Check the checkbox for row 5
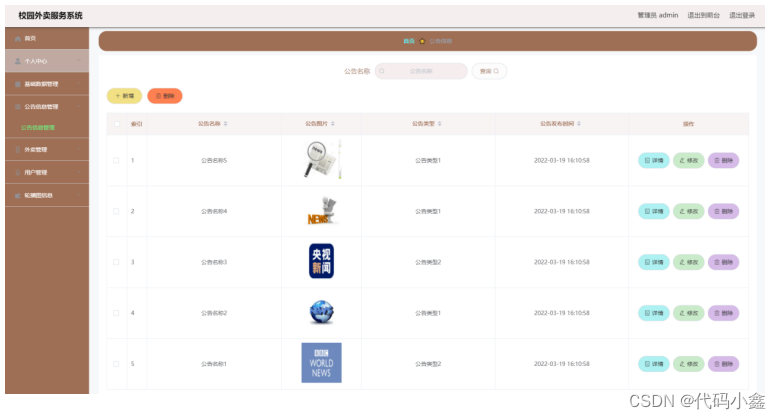The height and width of the screenshot is (419, 781). pyautogui.click(x=116, y=364)
